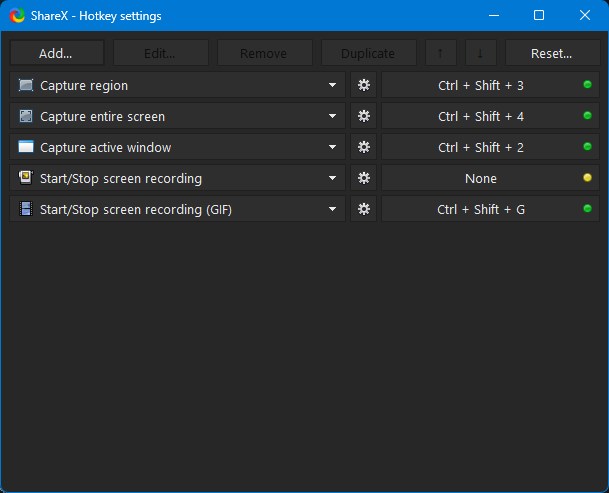
Task: Click yellow status dot on the None hotkey
Action: 587,178
